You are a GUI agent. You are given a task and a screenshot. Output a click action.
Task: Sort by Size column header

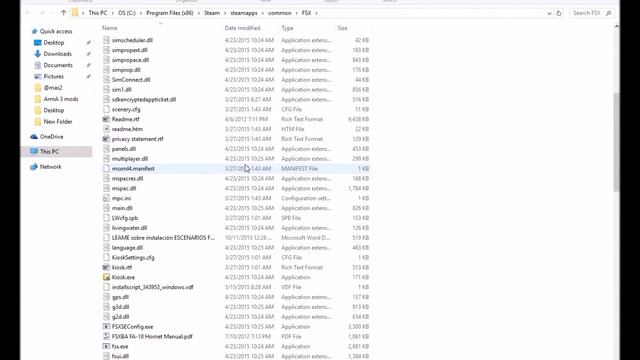point(342,28)
